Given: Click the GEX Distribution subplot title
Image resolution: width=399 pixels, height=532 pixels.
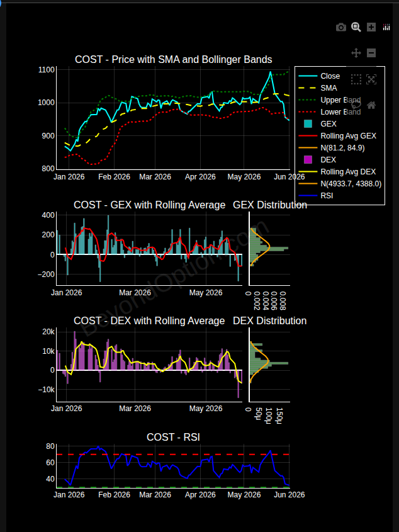Looking at the screenshot, I should point(270,205).
